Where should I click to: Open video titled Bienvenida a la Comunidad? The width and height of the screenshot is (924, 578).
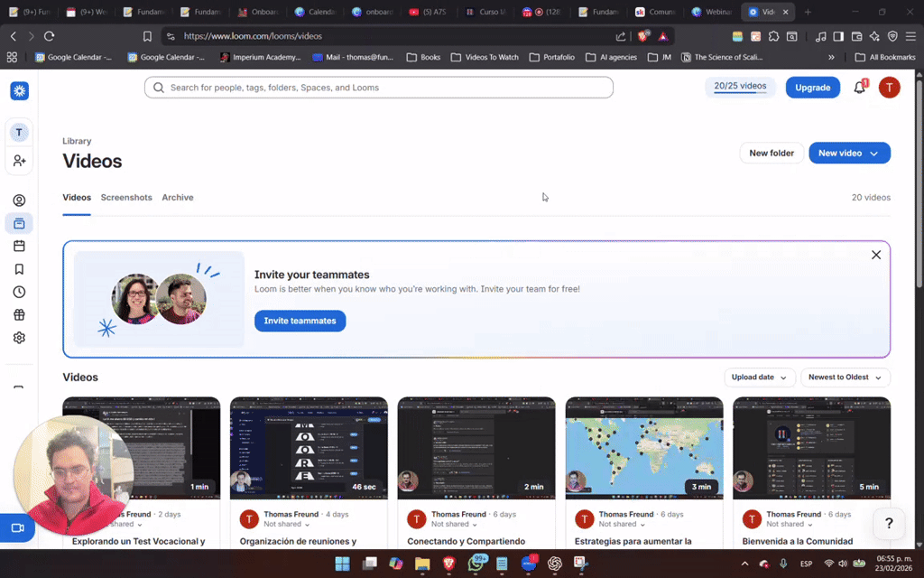point(798,542)
